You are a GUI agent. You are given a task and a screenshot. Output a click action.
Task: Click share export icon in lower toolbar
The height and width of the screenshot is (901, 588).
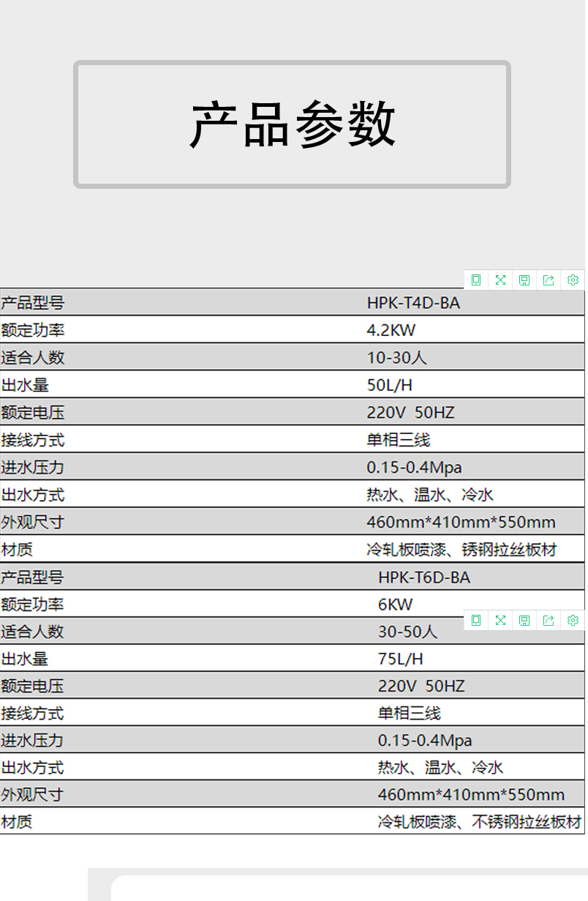[549, 620]
